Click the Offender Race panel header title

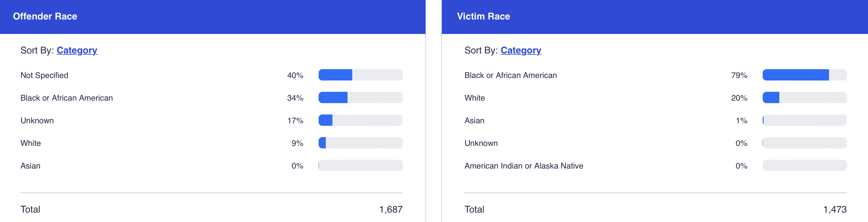pyautogui.click(x=45, y=16)
